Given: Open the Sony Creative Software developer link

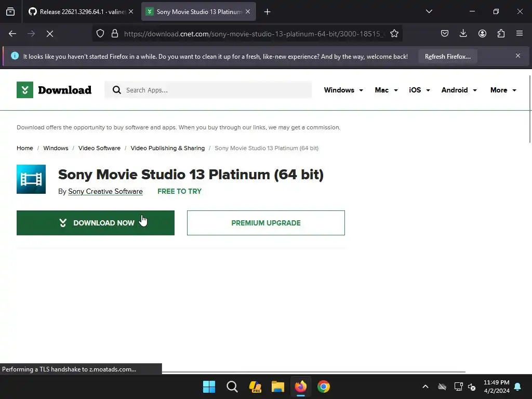Looking at the screenshot, I should coord(105,191).
